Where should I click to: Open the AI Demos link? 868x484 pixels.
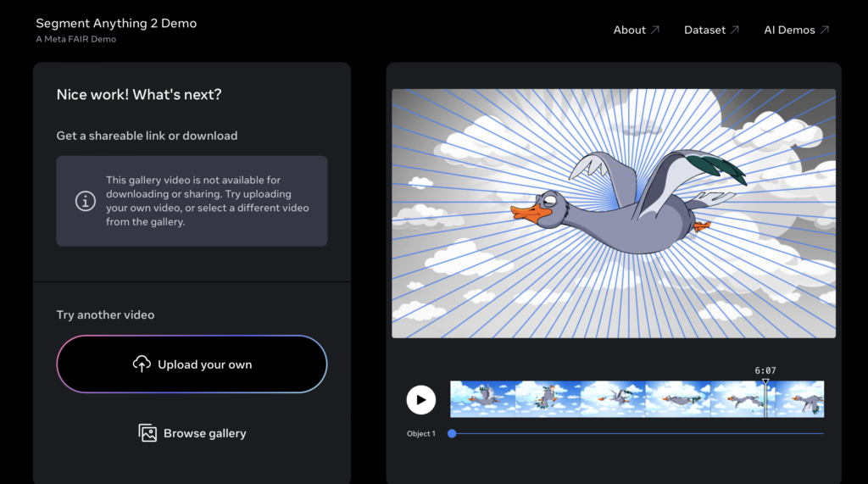pos(796,30)
